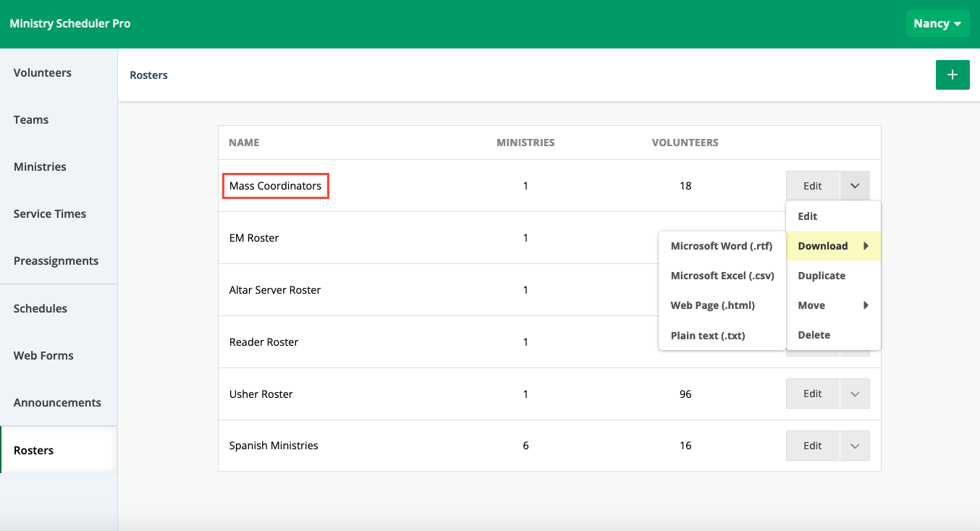980x531 pixels.
Task: Select Plain text (.txt) download format
Action: tap(707, 336)
